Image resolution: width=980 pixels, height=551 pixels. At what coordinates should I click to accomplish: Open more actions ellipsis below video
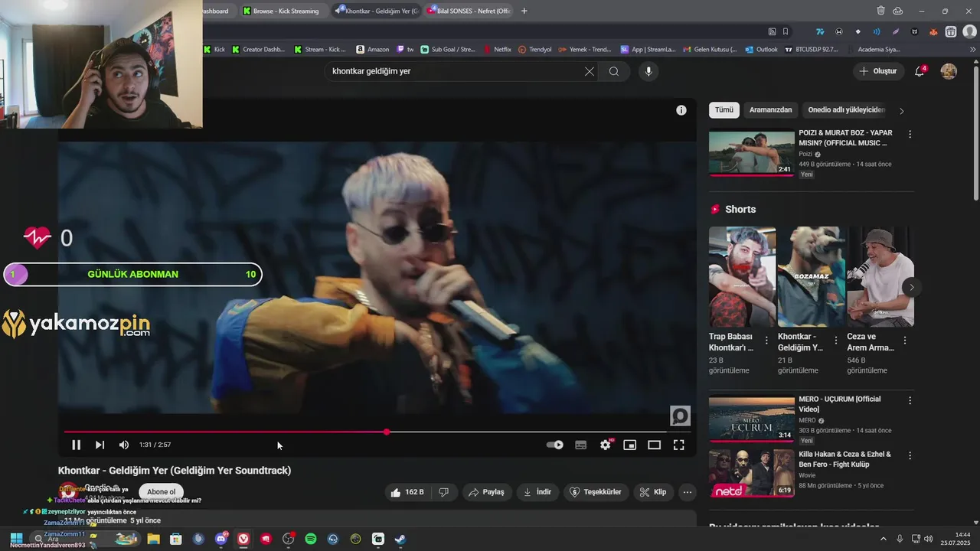tap(688, 492)
